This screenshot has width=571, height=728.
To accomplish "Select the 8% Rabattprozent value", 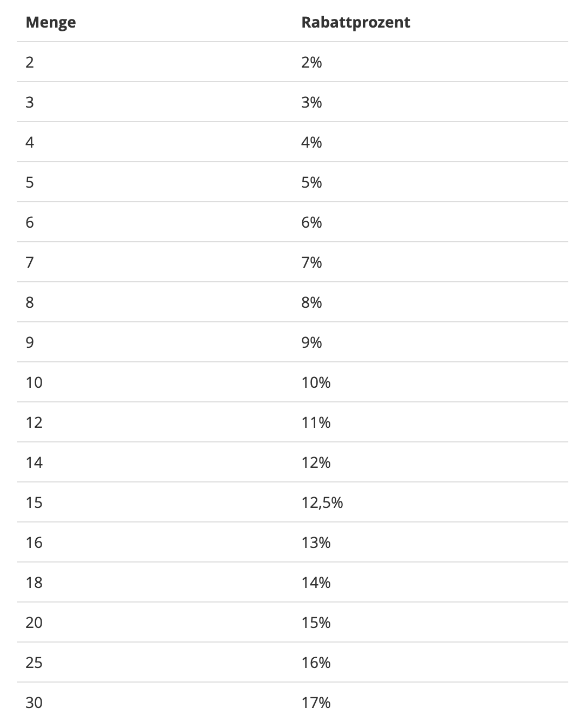I will point(311,302).
